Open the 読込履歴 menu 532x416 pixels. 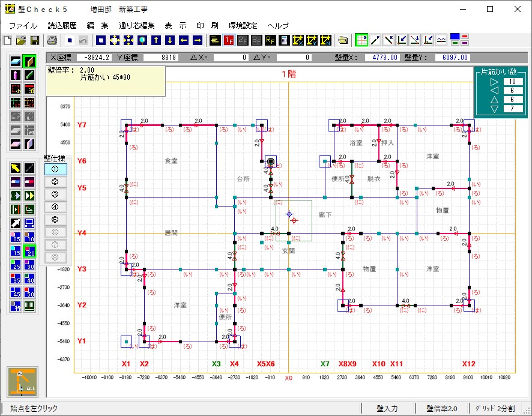[x=62, y=26]
